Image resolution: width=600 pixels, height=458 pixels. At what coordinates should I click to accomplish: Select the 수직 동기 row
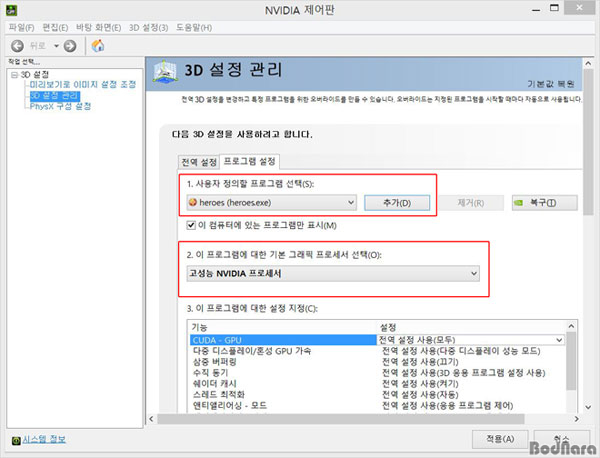[x=210, y=373]
